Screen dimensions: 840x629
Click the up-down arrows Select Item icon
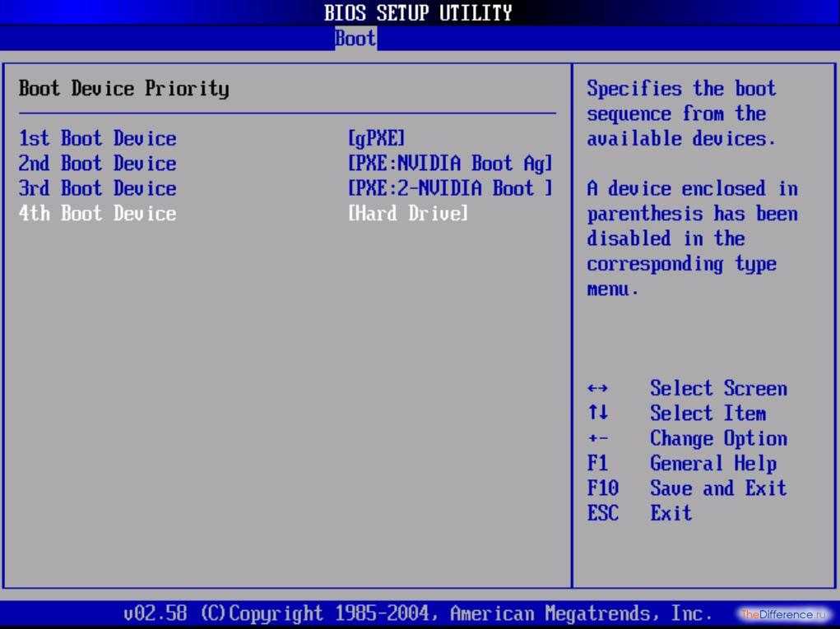(598, 414)
